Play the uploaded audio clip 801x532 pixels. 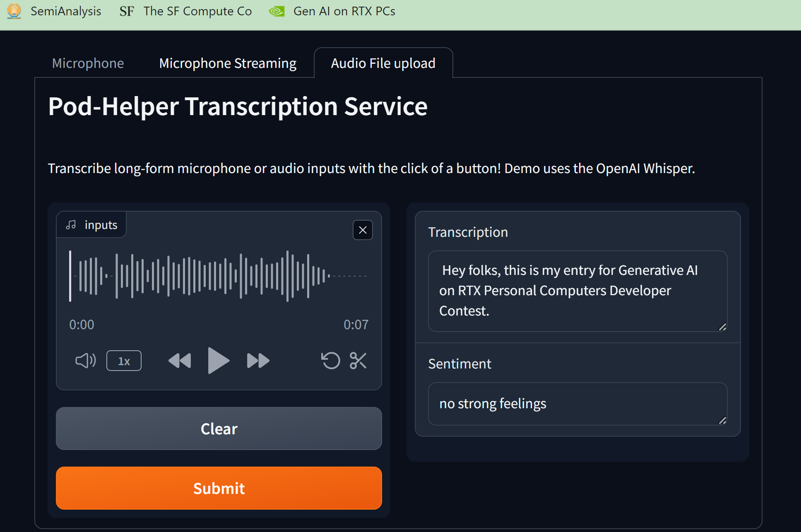[x=218, y=361]
